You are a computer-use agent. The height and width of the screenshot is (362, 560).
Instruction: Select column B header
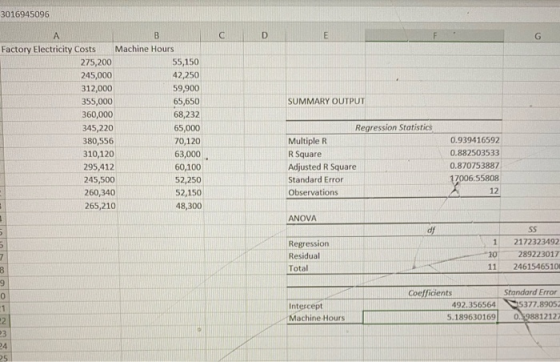[x=156, y=36]
